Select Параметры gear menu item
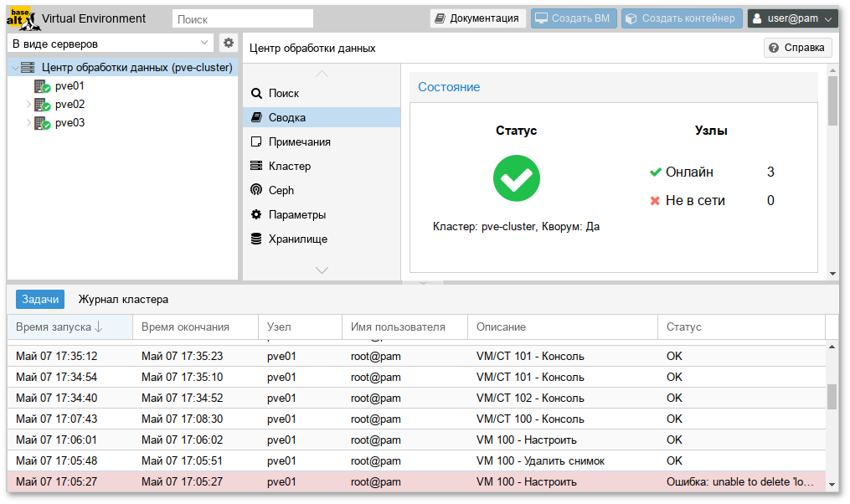The height and width of the screenshot is (504, 850). pos(296,214)
